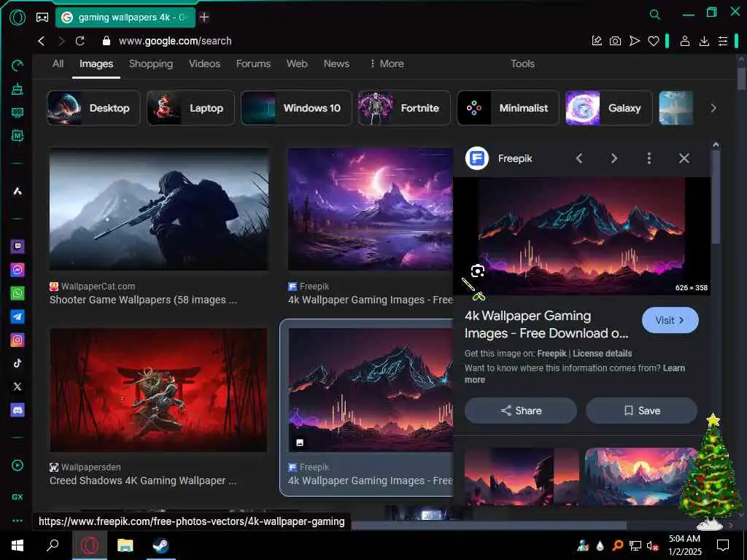
Task: Save the image with Save button
Action: (x=642, y=411)
